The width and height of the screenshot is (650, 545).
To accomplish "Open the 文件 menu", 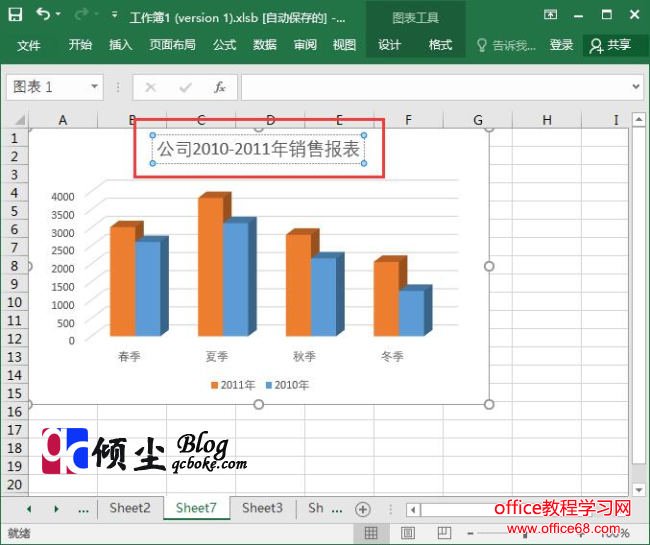I will tap(29, 45).
